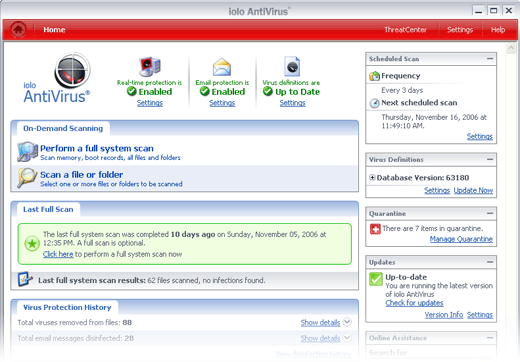Click the Home icon in red toolbar
The height and width of the screenshot is (362, 520).
[18, 30]
